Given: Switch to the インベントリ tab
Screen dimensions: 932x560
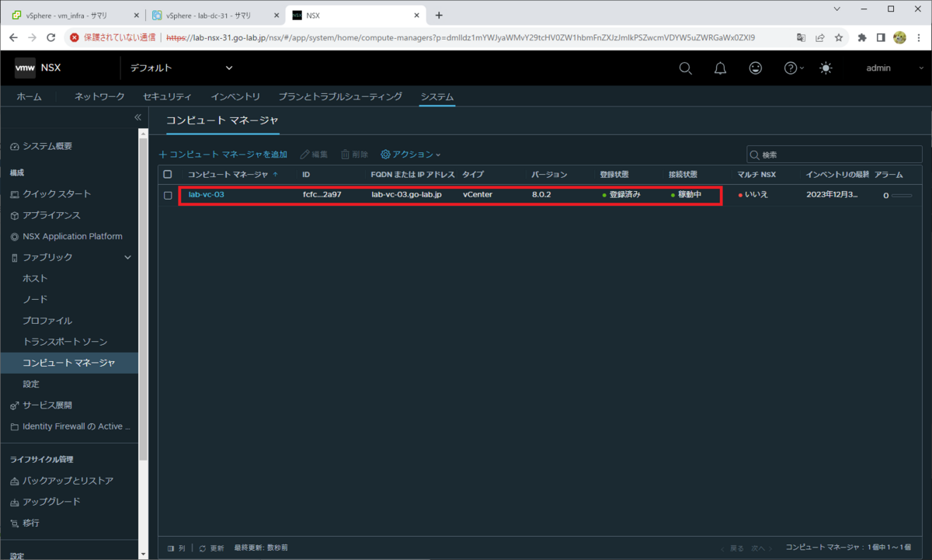Looking at the screenshot, I should pos(235,96).
